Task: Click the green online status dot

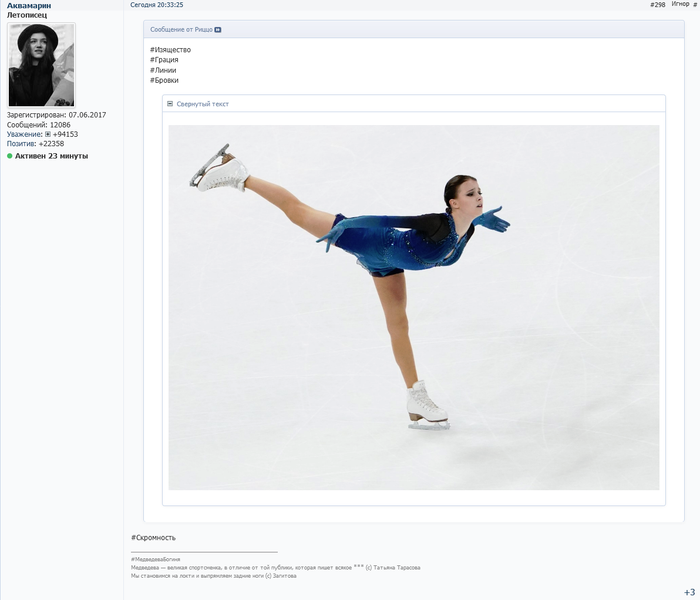Action: tap(9, 156)
